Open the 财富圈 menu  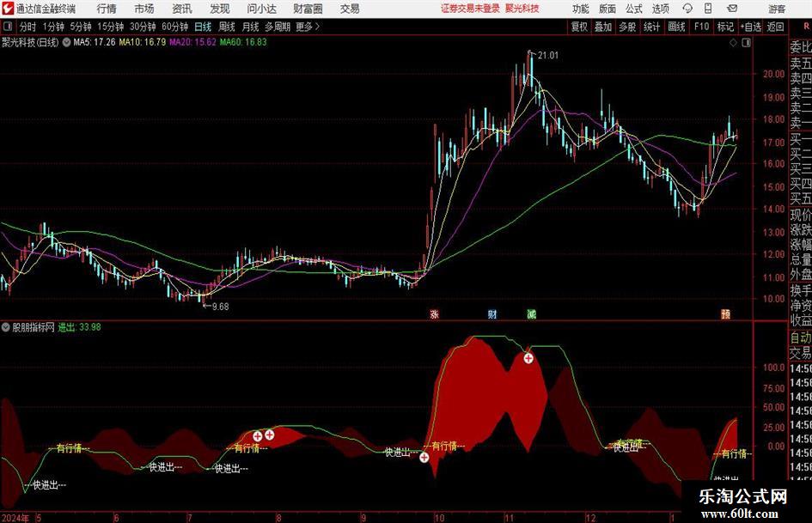coord(308,9)
